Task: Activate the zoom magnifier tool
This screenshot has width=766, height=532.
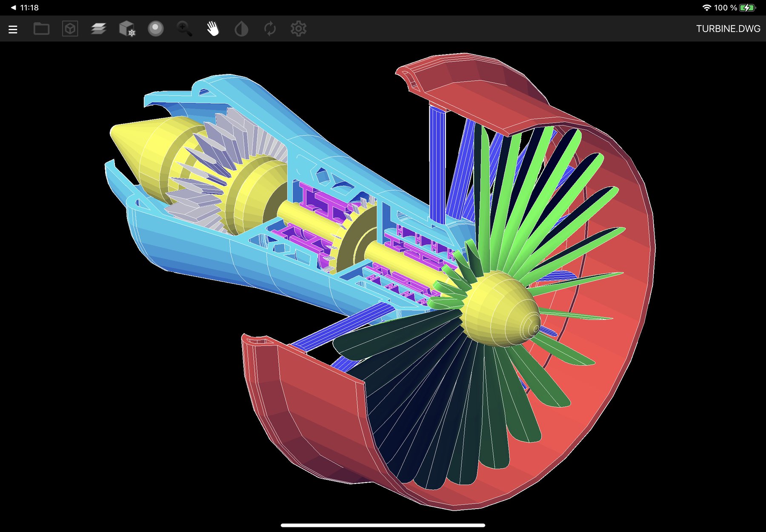Action: (184, 29)
